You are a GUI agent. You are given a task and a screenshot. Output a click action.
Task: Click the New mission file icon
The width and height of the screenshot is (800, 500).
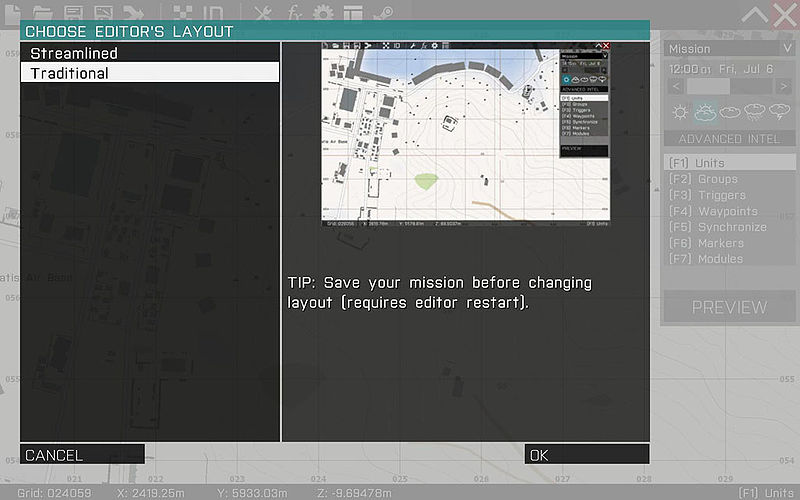(x=12, y=13)
